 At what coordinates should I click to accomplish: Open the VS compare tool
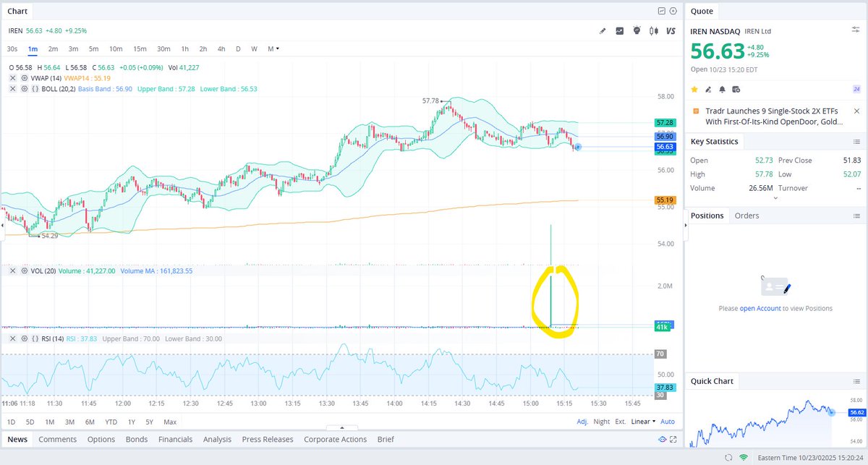(671, 30)
